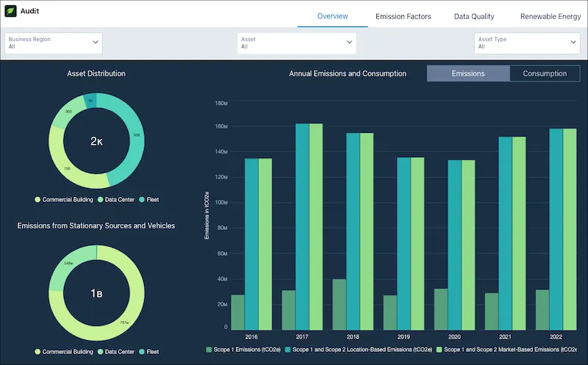Click Market-Based Emissions legend square
The width and height of the screenshot is (588, 365).
[440, 350]
